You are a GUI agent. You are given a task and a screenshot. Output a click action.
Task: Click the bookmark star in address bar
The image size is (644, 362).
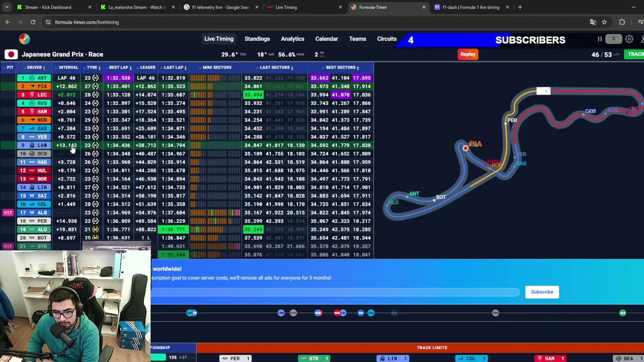(x=604, y=22)
